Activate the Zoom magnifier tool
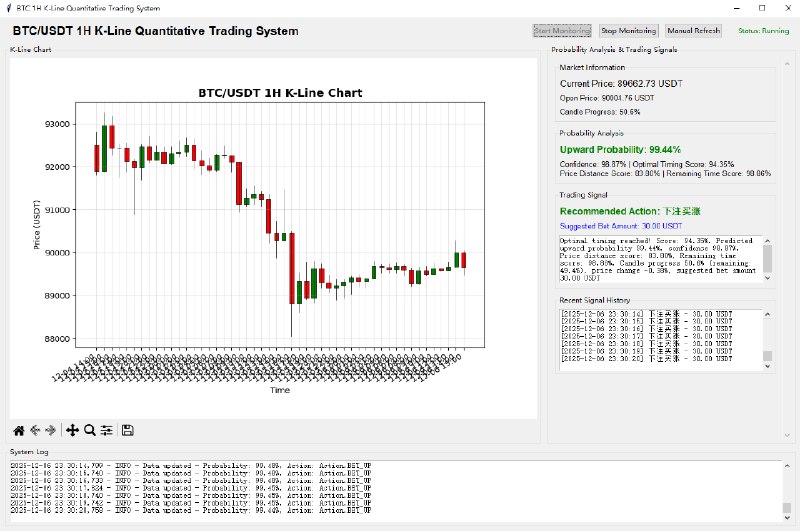The width and height of the screenshot is (800, 531). point(90,430)
